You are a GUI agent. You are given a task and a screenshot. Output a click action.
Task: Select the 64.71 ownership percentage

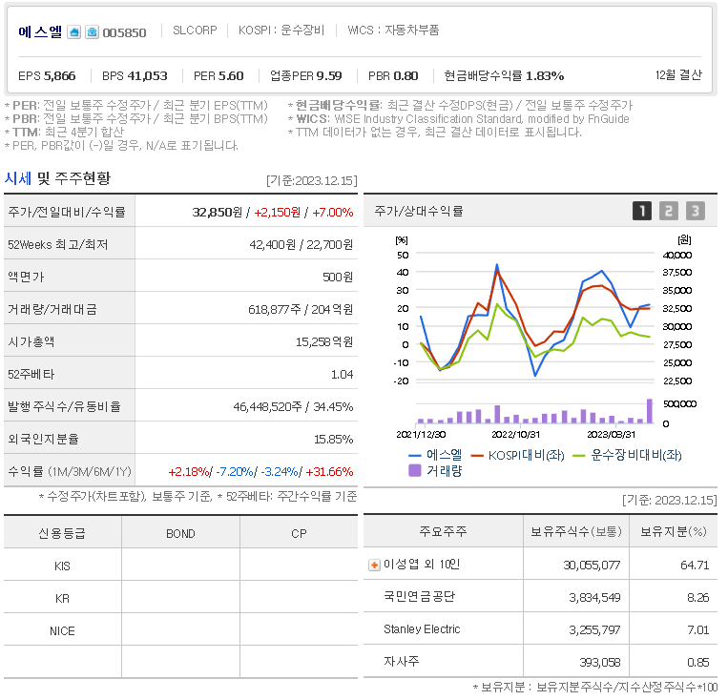pos(695,565)
